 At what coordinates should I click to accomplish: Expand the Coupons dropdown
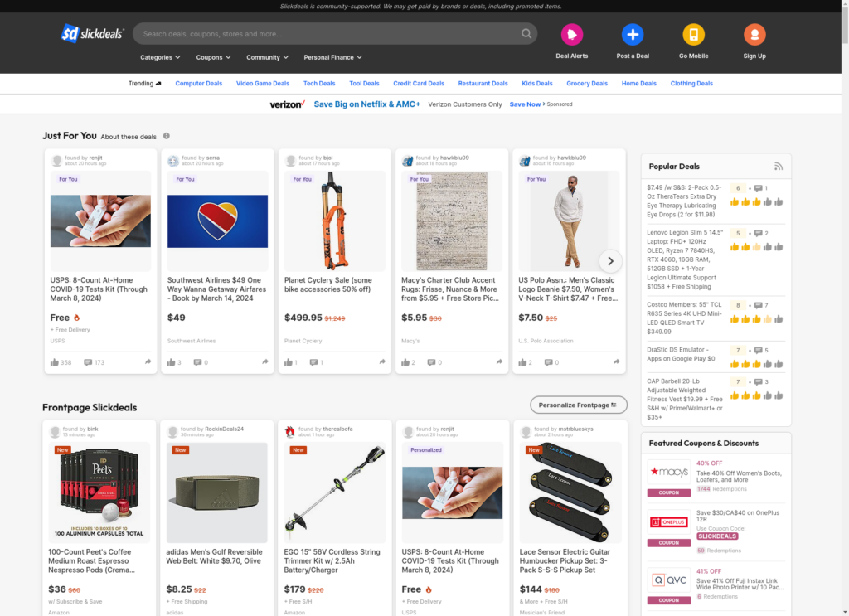tap(213, 57)
